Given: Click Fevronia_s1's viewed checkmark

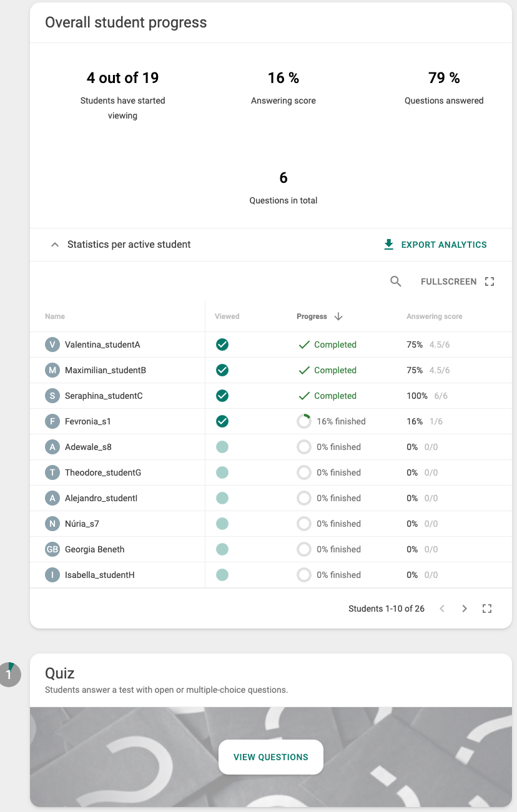Looking at the screenshot, I should (222, 421).
